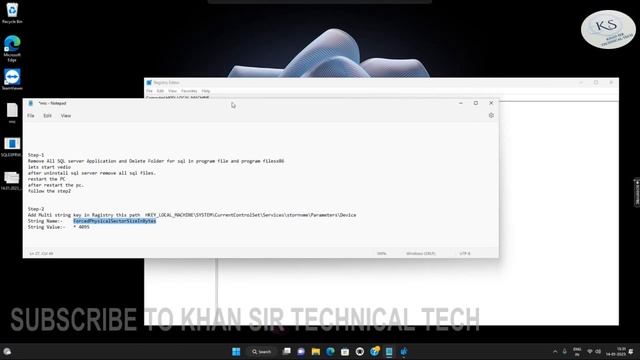Close the Notepad window
The height and width of the screenshot is (360, 640).
click(491, 103)
